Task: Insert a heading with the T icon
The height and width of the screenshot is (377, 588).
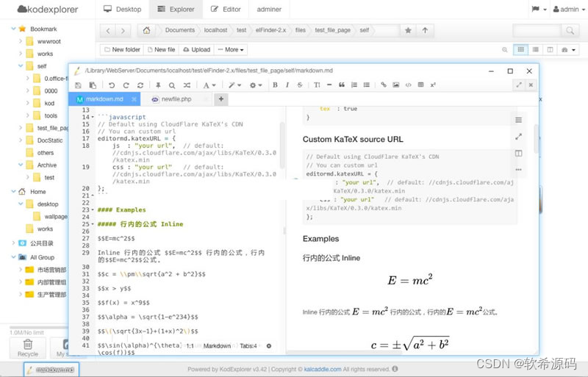Action: 317,85
